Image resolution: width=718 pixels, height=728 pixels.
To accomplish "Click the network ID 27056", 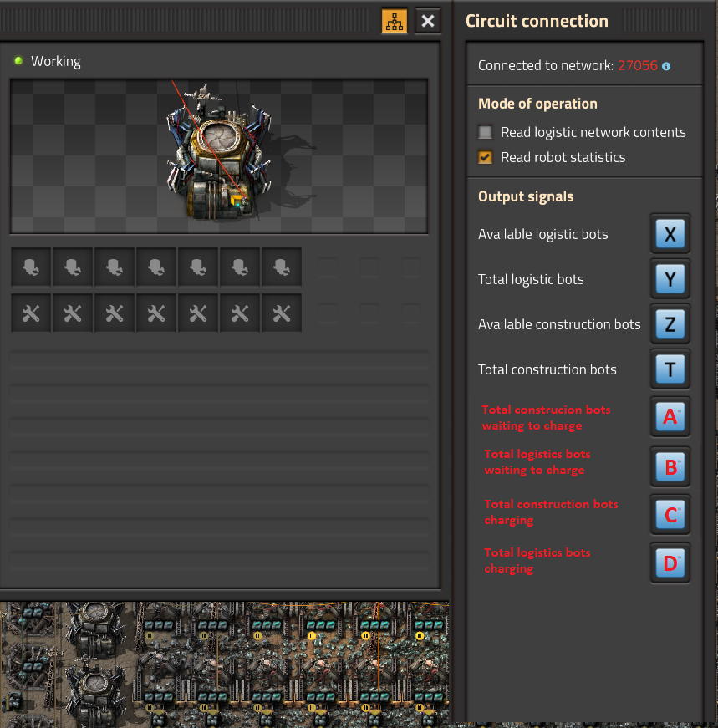I will tap(638, 65).
